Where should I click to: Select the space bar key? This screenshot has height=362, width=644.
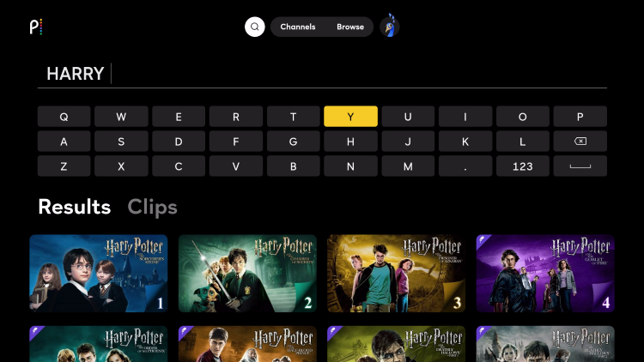pos(580,166)
